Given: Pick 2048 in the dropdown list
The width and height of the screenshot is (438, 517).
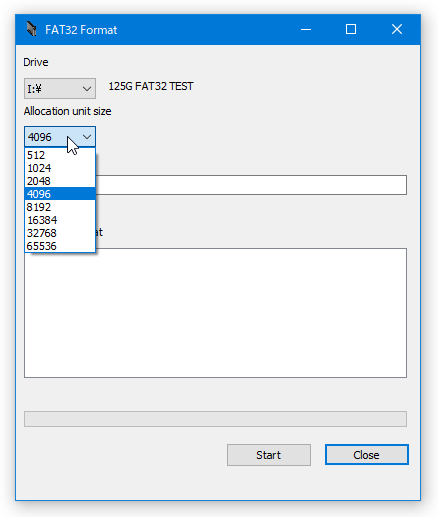Looking at the screenshot, I should click(x=60, y=181).
